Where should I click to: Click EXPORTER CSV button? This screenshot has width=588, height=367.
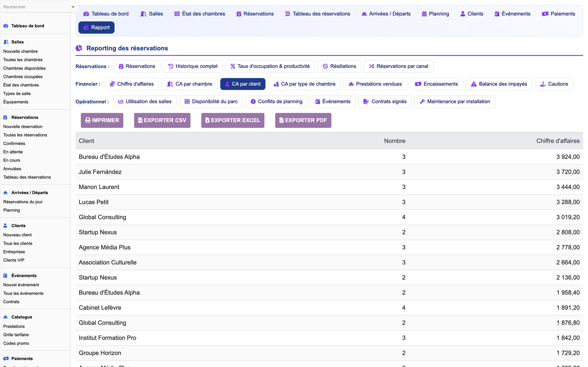(162, 120)
